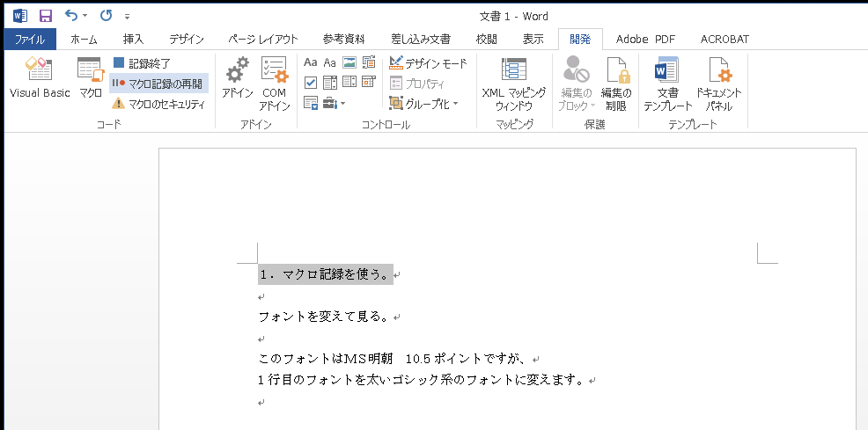Screen dimensions: 868x430
Task: Open the Visual Basic editor
Action: [40, 78]
